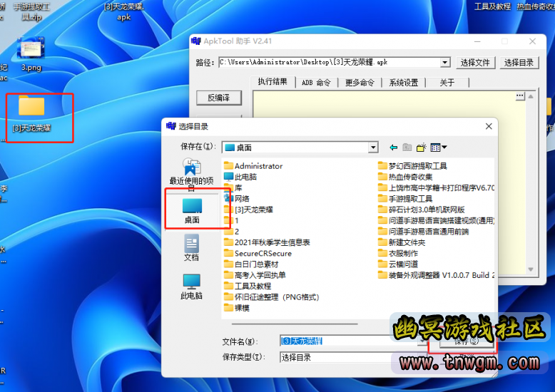The width and height of the screenshot is (555, 392).
Task: Go back using the green arrow icon
Action: [x=394, y=148]
